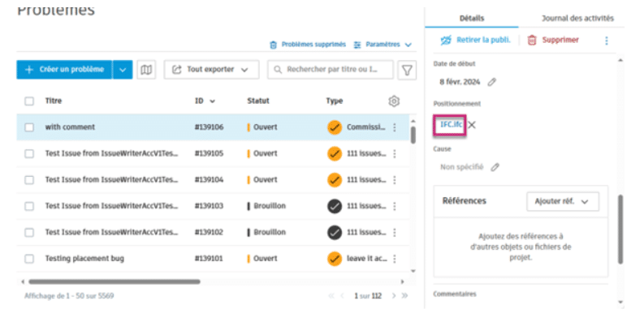Open the IFC.ifc placement link
The width and height of the screenshot is (644, 322).
pos(451,124)
